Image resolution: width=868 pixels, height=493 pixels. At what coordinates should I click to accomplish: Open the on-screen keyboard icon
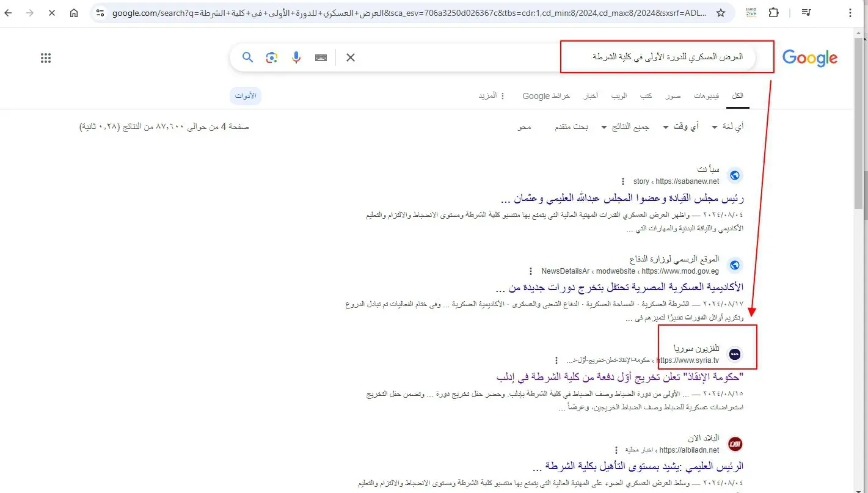click(321, 57)
